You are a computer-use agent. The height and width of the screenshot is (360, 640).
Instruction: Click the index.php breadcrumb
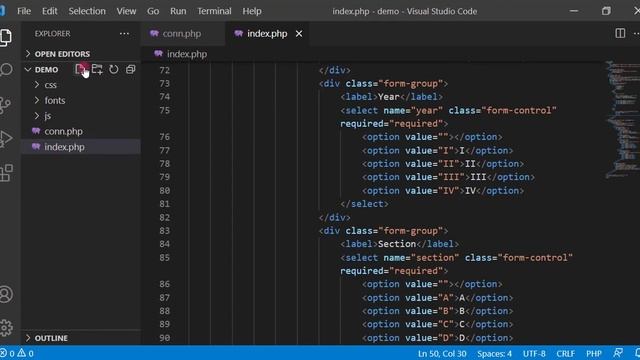[x=187, y=54]
